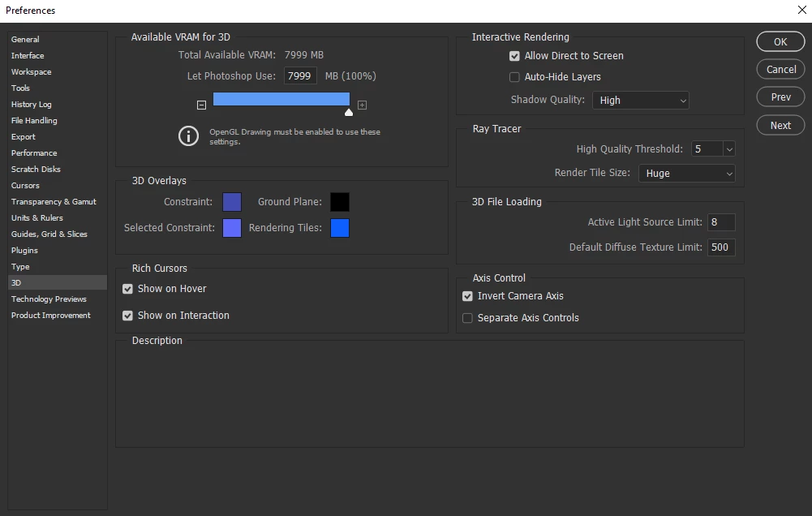Click the VRAM decrease minus icon
Screen dimensions: 812x516
(201, 105)
